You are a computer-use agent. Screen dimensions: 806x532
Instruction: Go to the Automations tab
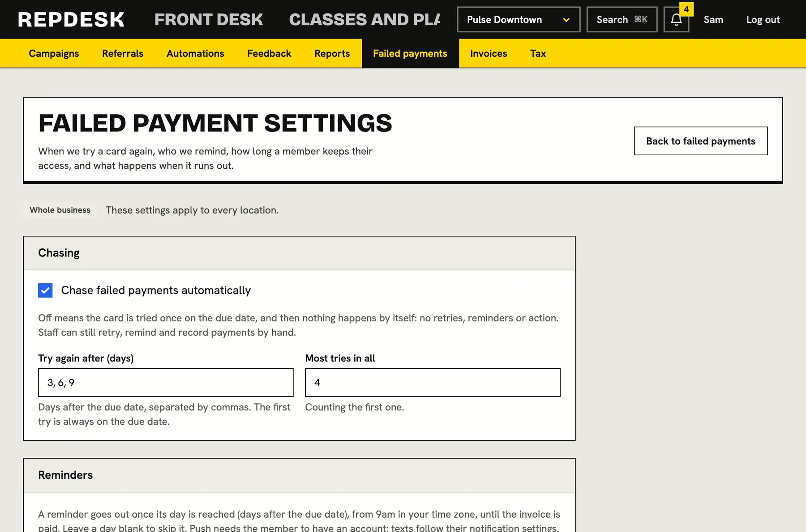click(x=195, y=53)
